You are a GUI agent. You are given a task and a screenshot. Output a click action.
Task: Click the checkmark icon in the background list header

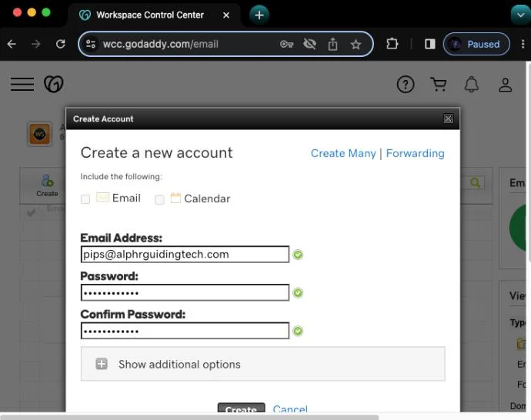(31, 212)
